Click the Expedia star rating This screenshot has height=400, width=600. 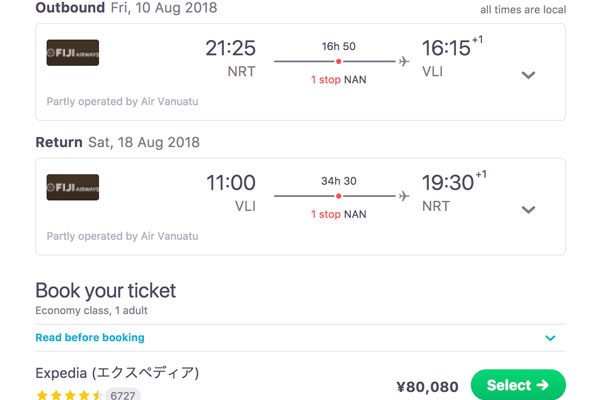68,395
